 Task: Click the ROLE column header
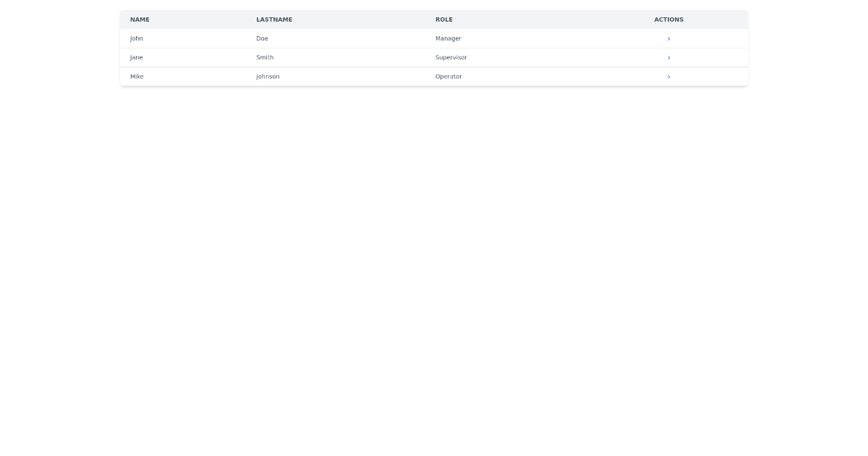[x=443, y=20]
